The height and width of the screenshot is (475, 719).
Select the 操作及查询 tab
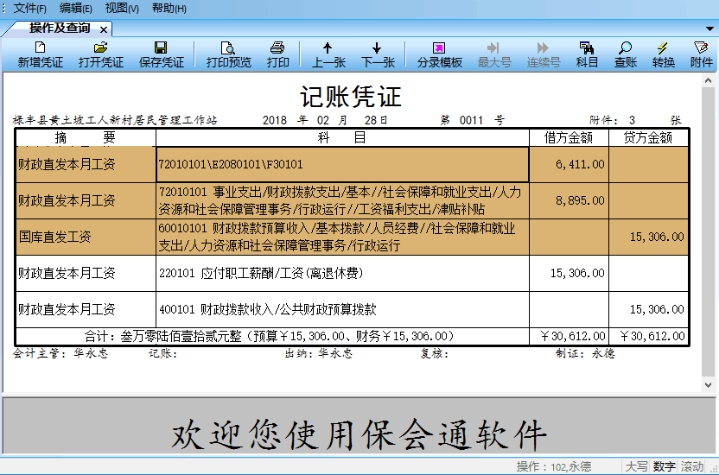60,28
